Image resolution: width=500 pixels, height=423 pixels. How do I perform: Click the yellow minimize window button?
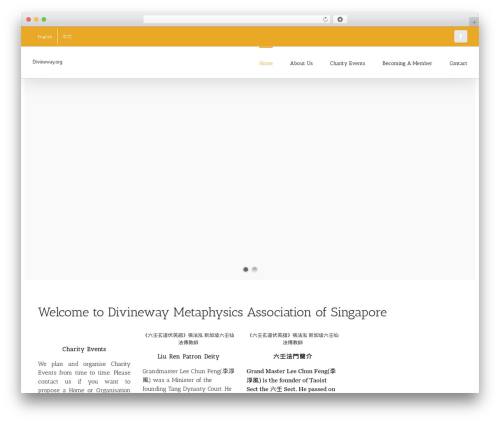tap(36, 20)
